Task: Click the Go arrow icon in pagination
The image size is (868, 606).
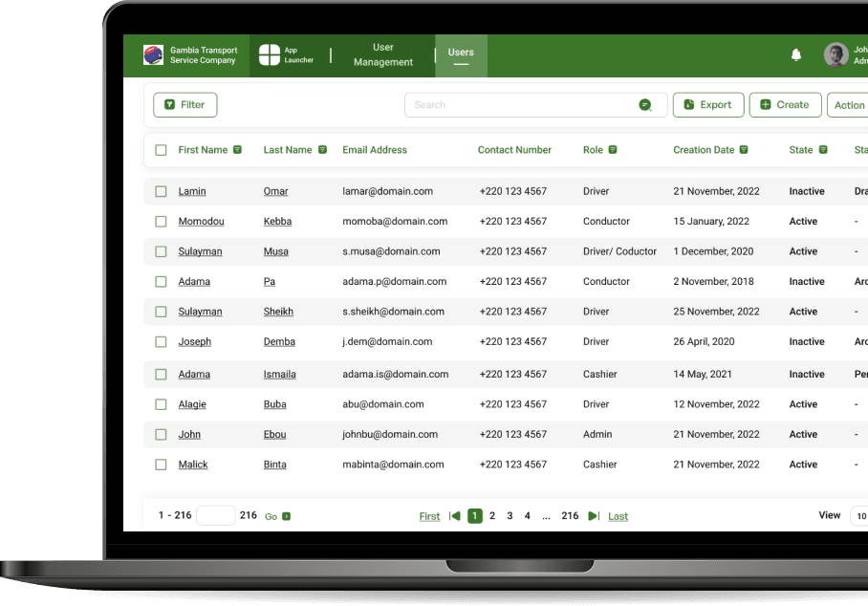Action: click(x=286, y=517)
